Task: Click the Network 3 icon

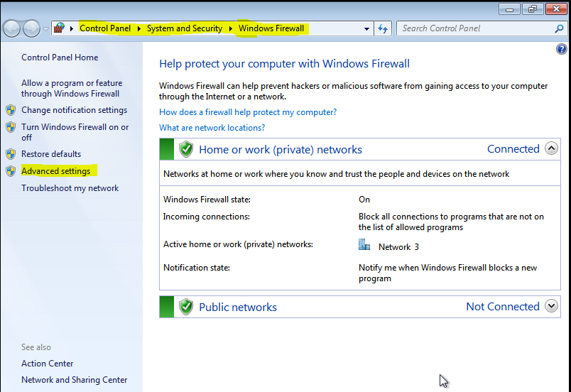Action: 364,244
